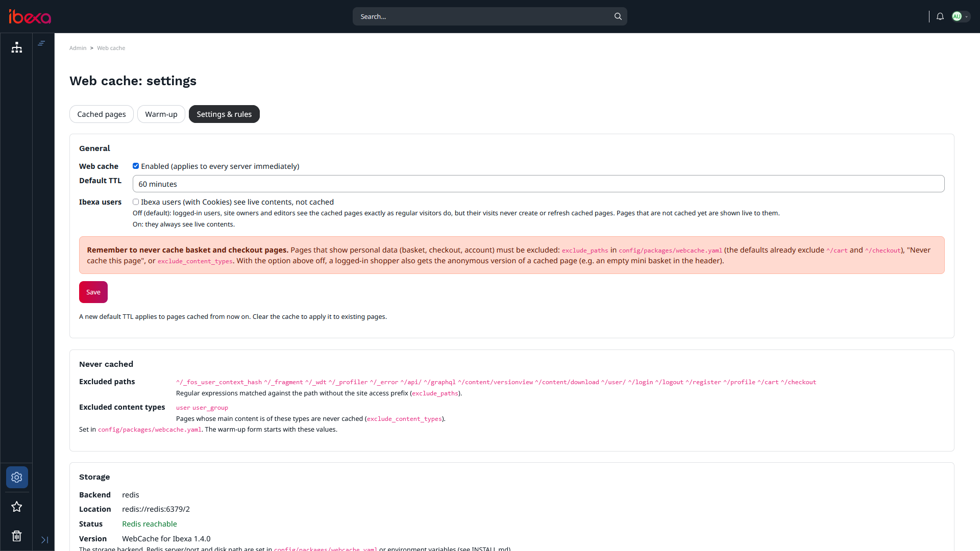Click the WebCache for Ibexa 1.4.0 version text
980x551 pixels.
tap(166, 539)
